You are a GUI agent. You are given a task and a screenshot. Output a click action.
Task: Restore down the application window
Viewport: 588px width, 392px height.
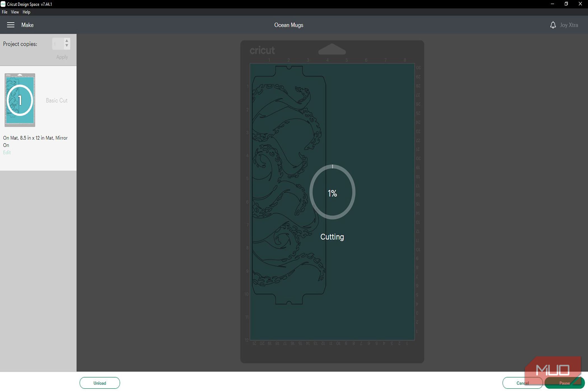(566, 4)
